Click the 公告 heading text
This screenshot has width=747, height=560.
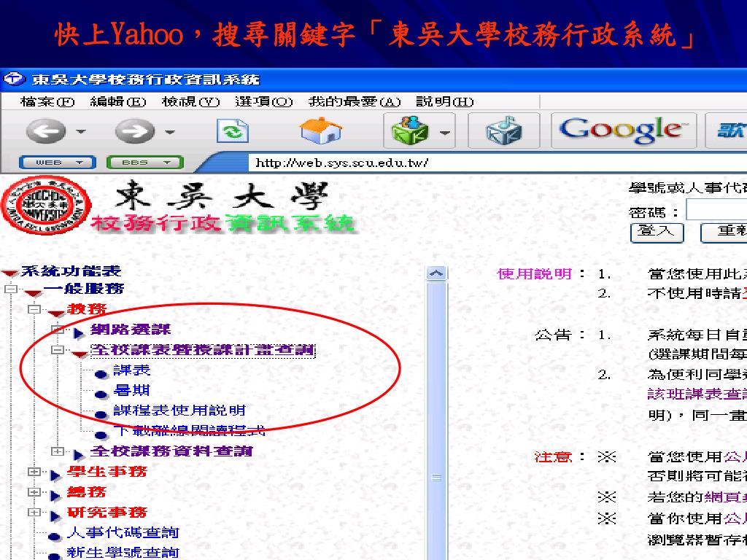pyautogui.click(x=553, y=335)
